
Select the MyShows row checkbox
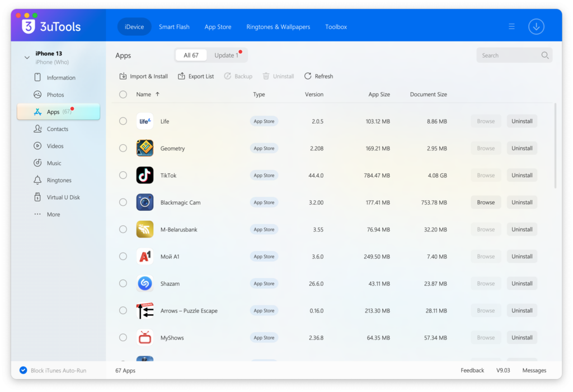tap(123, 338)
